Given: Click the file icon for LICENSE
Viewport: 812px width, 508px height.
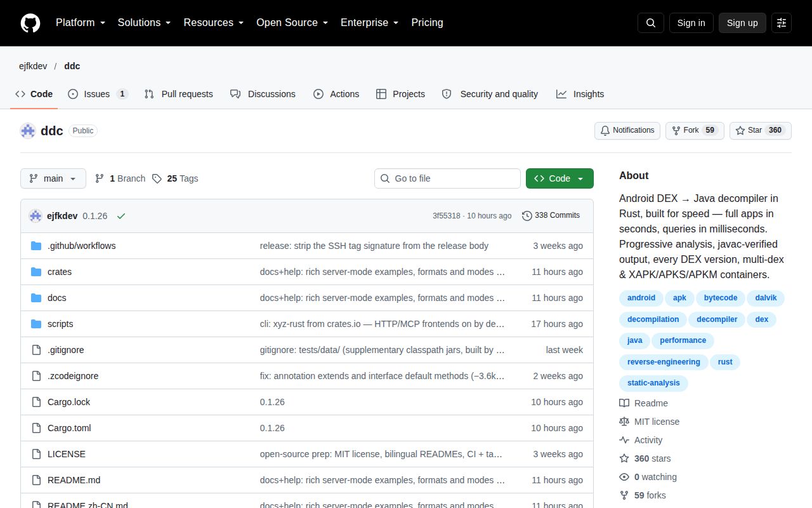Looking at the screenshot, I should pos(36,454).
